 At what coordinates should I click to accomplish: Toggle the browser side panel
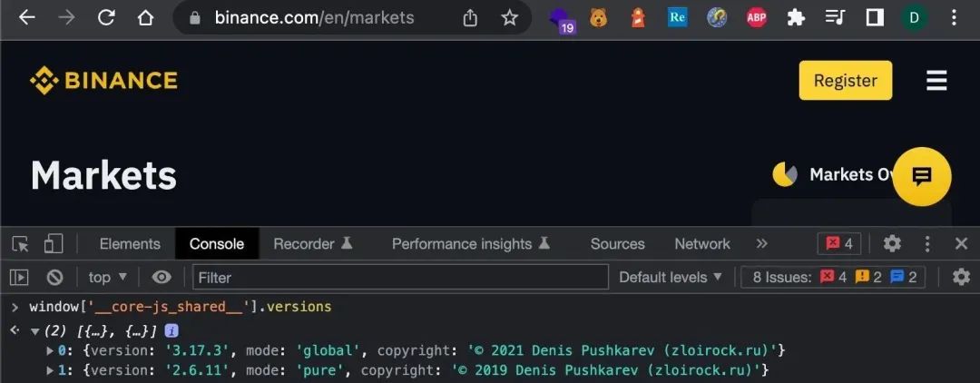[875, 17]
